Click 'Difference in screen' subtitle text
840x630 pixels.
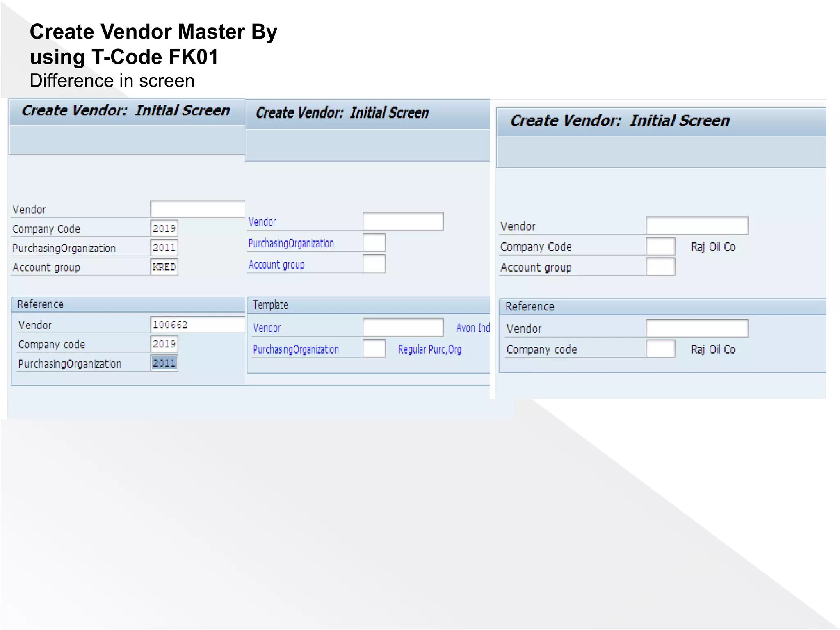pyautogui.click(x=112, y=81)
